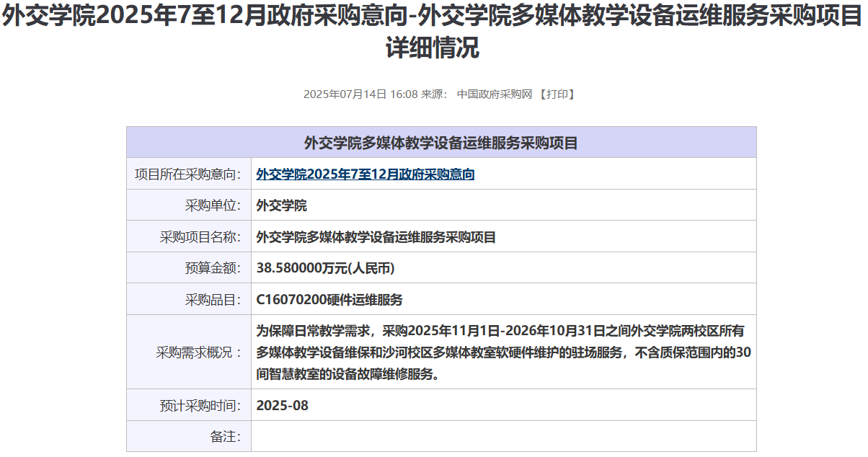Image resolution: width=868 pixels, height=457 pixels.
Task: Click the 中国政府采购网 source text
Action: (x=494, y=94)
